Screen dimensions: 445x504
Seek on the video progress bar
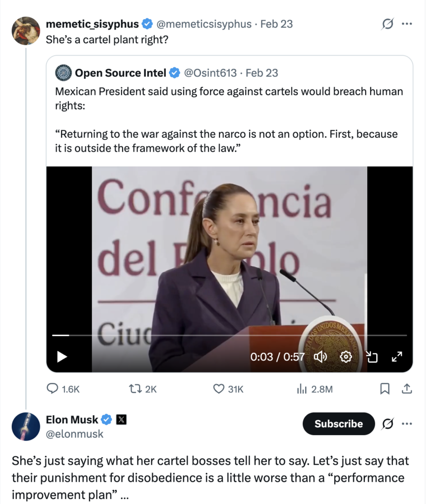(229, 335)
